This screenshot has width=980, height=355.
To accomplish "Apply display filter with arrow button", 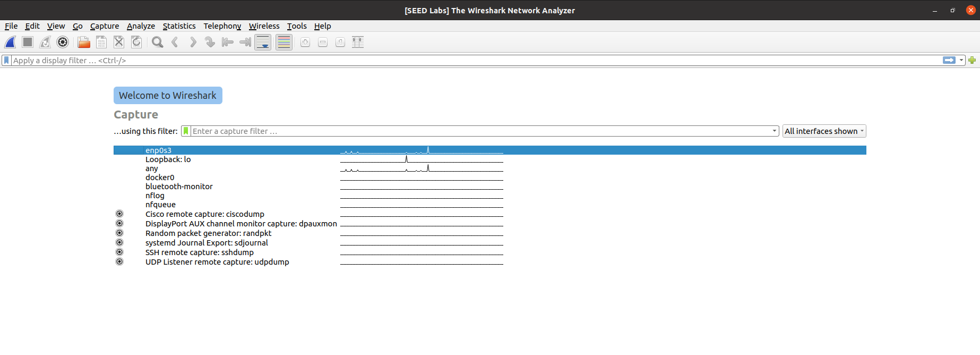I will (x=949, y=61).
